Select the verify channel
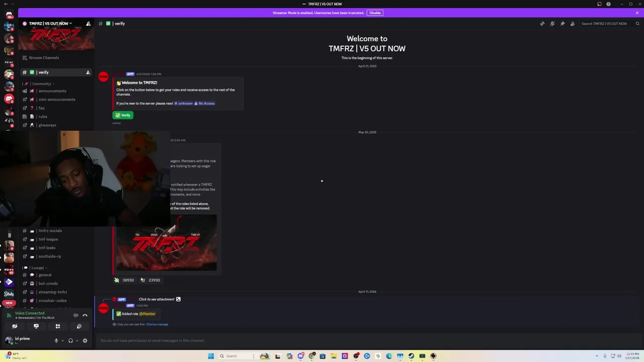 point(56,72)
